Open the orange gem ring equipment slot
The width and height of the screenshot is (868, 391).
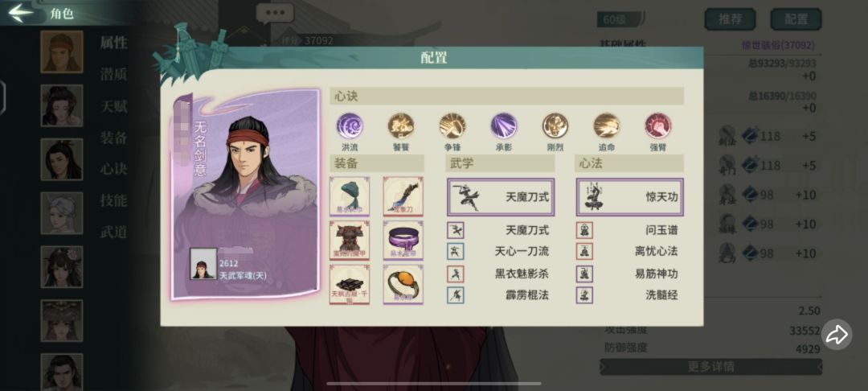[x=403, y=284]
